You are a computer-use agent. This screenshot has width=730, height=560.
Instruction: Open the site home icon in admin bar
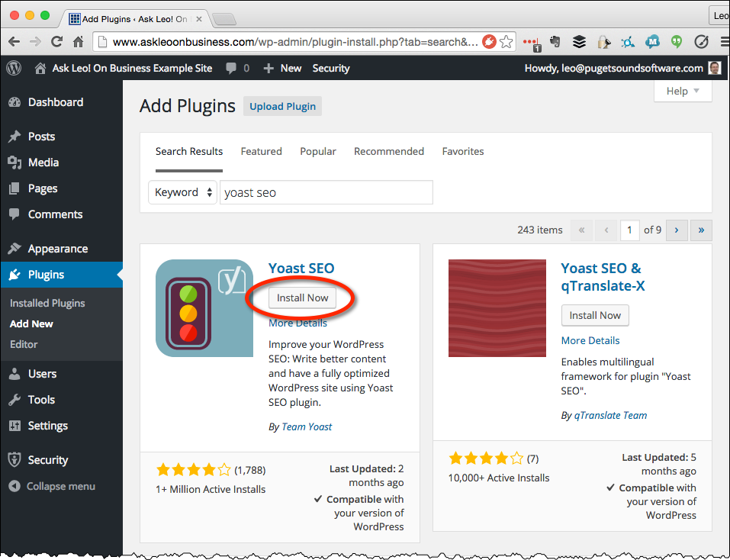point(40,69)
